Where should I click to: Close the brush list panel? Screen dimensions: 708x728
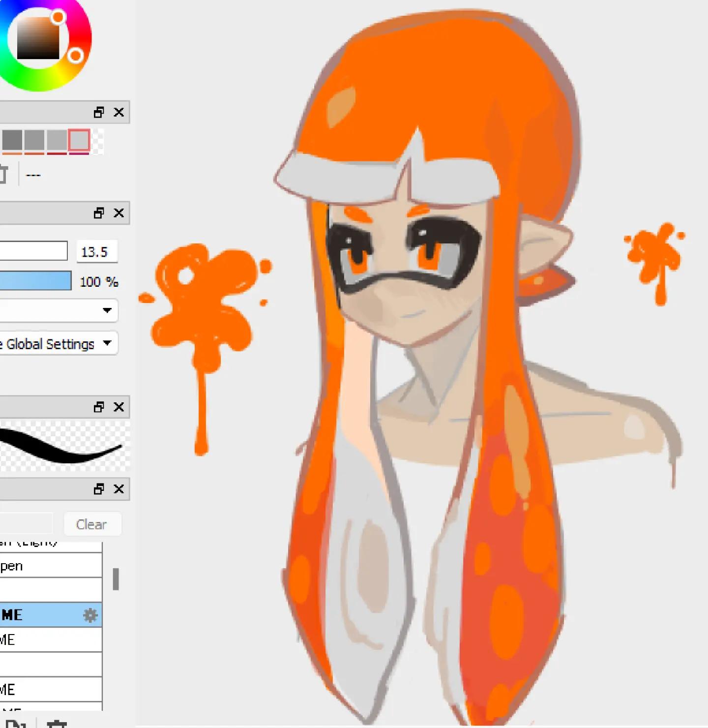(118, 489)
